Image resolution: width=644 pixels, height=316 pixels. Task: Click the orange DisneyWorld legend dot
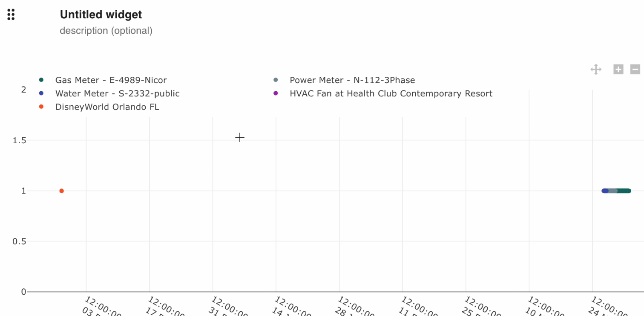click(41, 107)
